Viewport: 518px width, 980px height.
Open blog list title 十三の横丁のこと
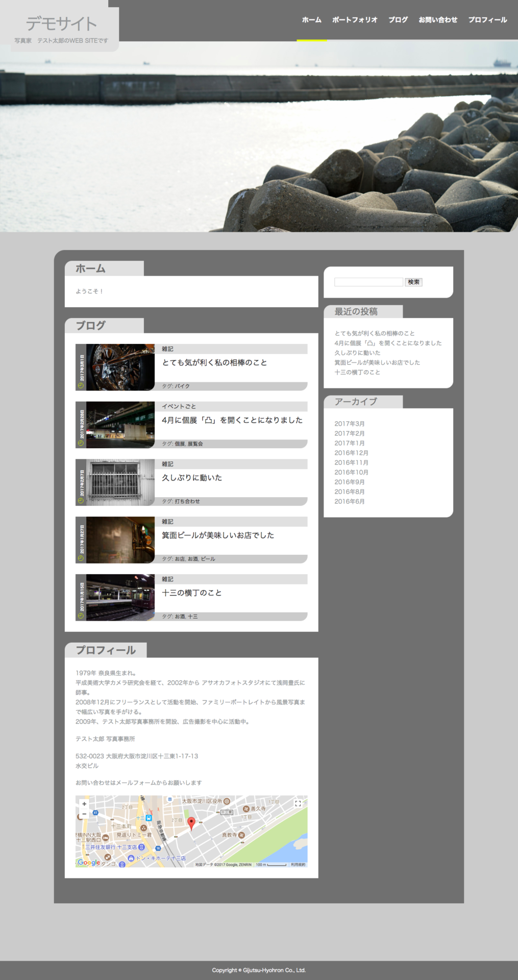point(192,593)
